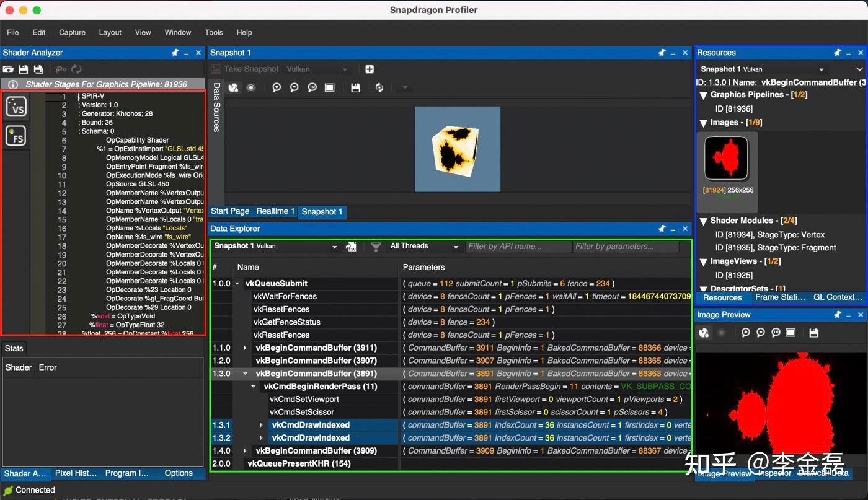868x500 pixels.
Task: Toggle the pin on the Shader Analyzer panel
Action: point(175,53)
